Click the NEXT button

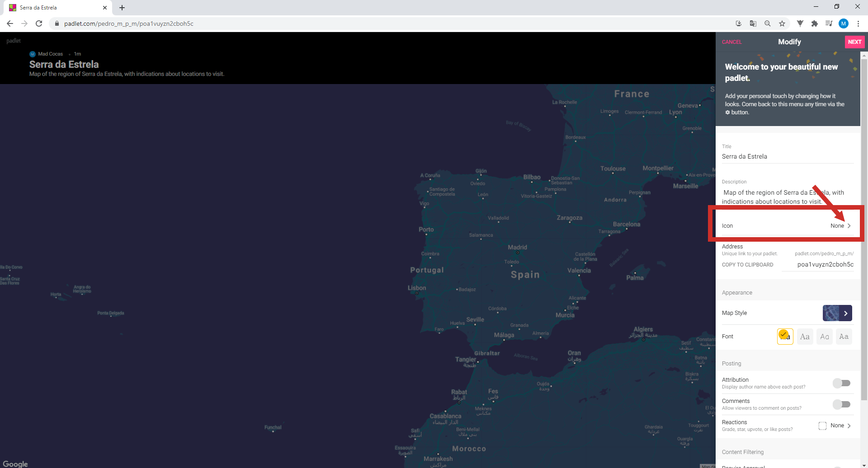coord(854,42)
